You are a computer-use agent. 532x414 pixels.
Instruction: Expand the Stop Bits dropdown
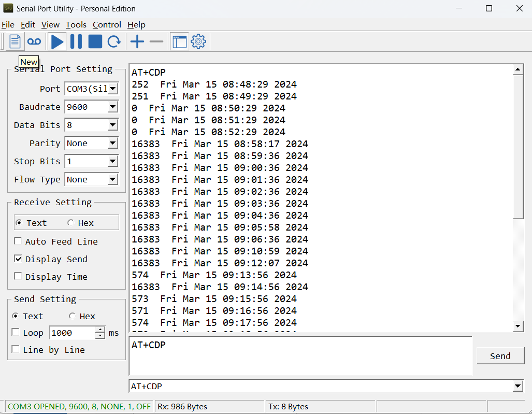[113, 162]
